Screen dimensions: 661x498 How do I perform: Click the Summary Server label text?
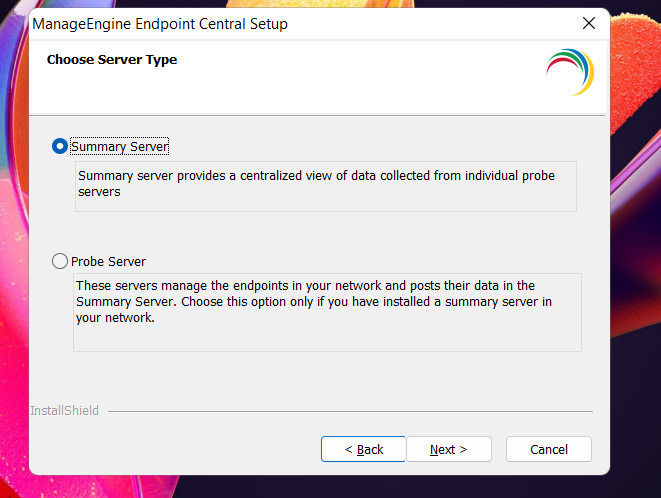point(119,147)
